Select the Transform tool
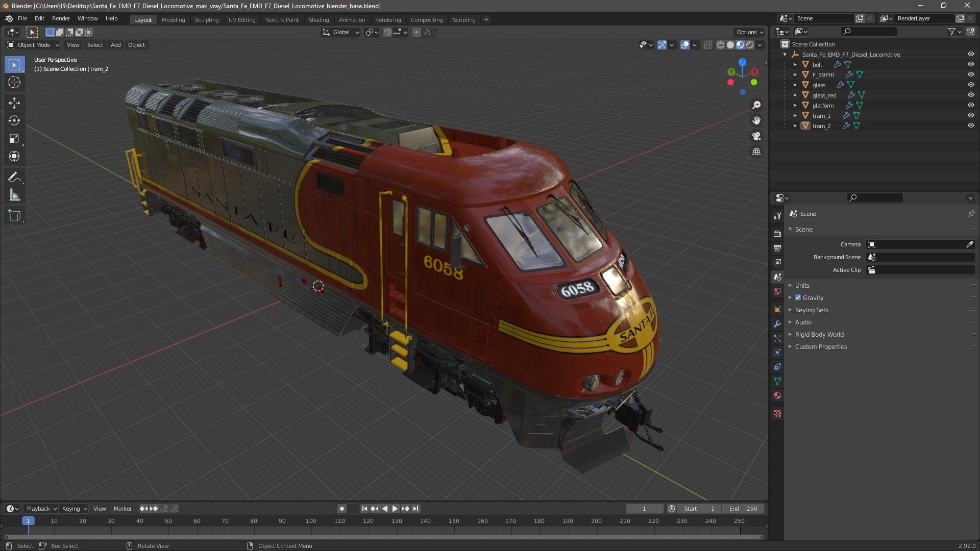 14,157
